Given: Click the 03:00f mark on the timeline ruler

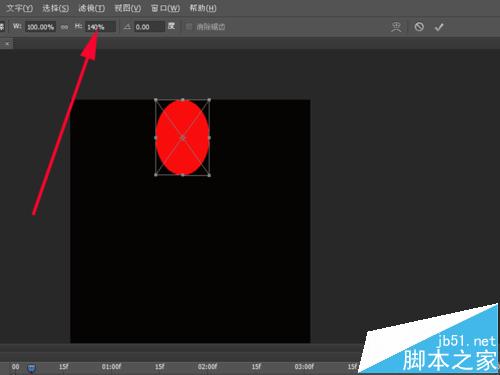Looking at the screenshot, I should (x=304, y=367).
